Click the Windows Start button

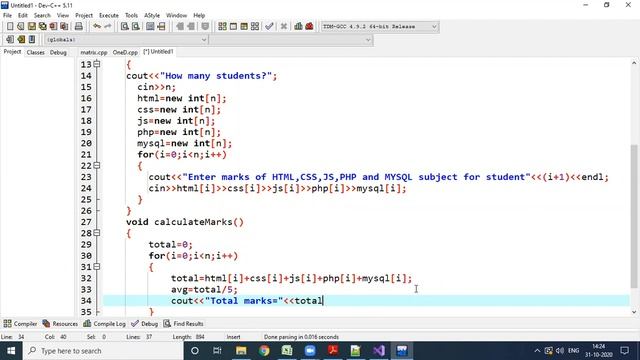tap(11, 351)
